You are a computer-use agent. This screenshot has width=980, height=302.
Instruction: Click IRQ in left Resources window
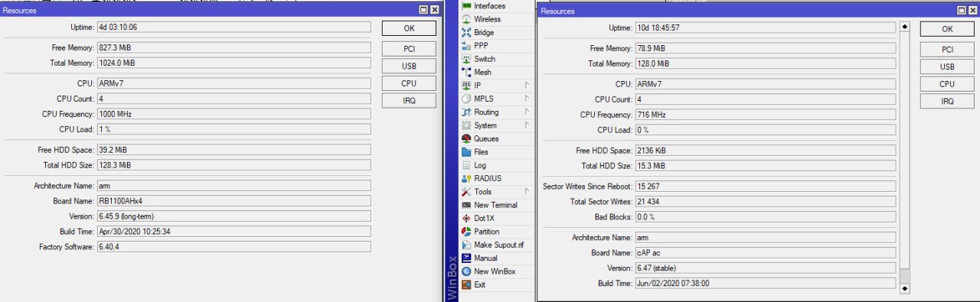[x=409, y=101]
